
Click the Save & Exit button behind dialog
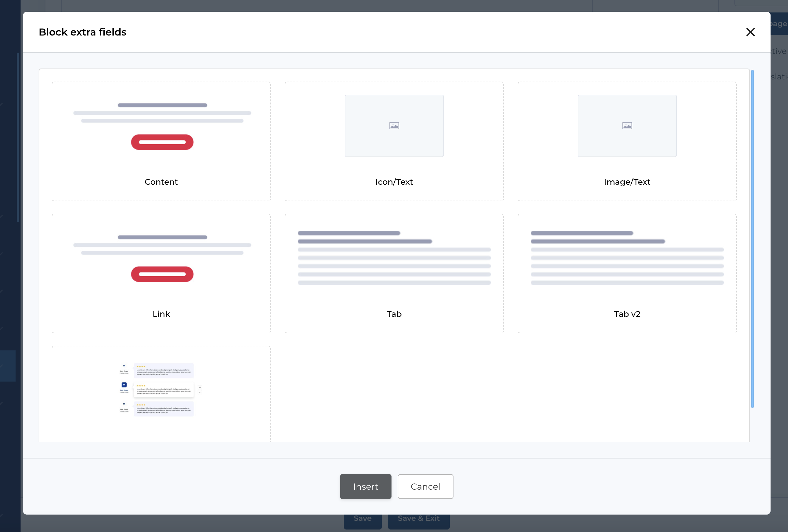pos(418,520)
